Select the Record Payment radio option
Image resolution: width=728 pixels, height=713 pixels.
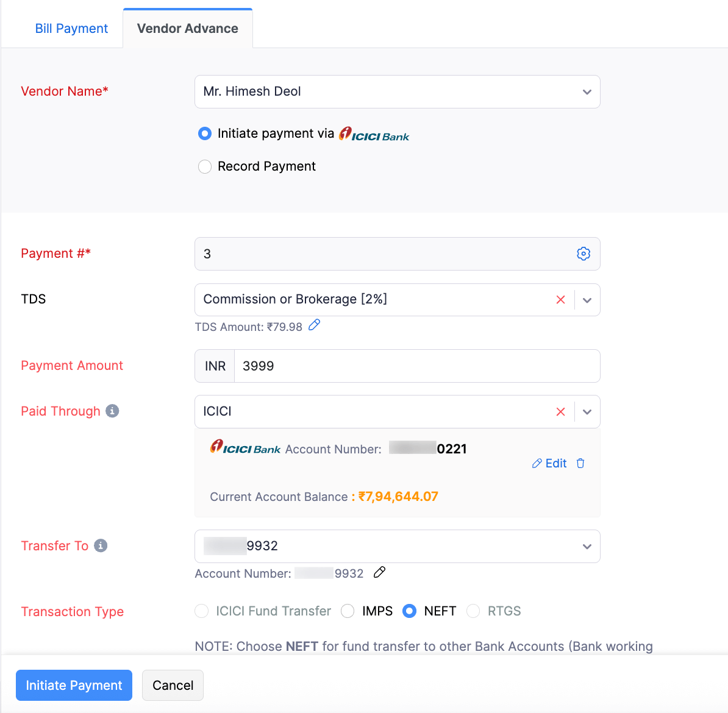click(x=205, y=166)
